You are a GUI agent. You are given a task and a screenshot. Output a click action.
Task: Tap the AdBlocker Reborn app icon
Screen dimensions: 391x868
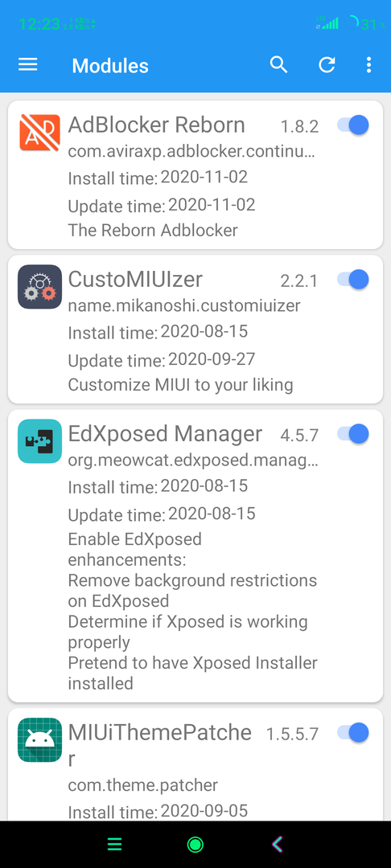[40, 133]
